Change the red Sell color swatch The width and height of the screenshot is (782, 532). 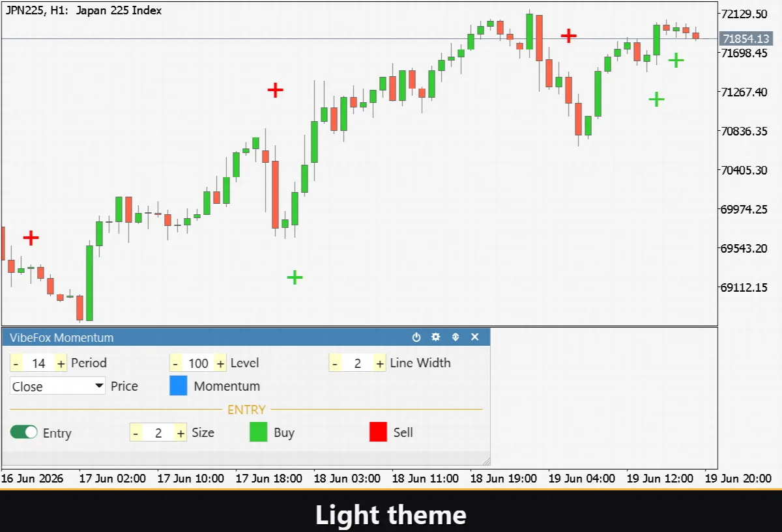[x=379, y=432]
